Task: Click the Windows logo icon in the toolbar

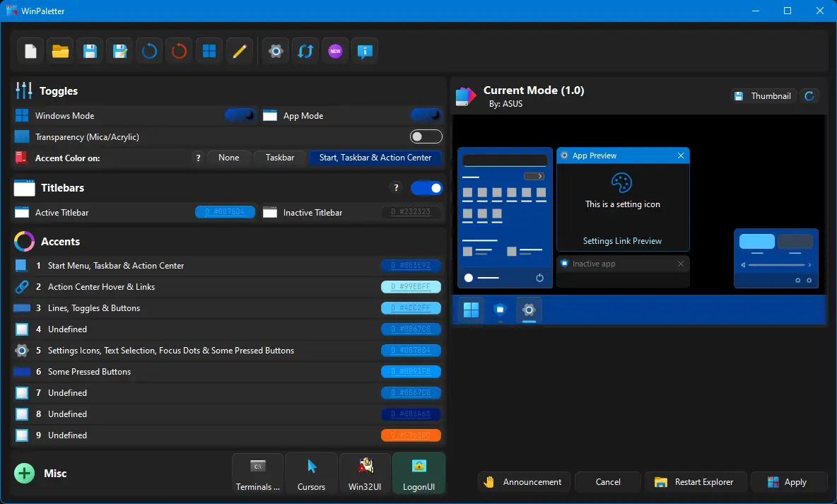Action: click(x=209, y=52)
